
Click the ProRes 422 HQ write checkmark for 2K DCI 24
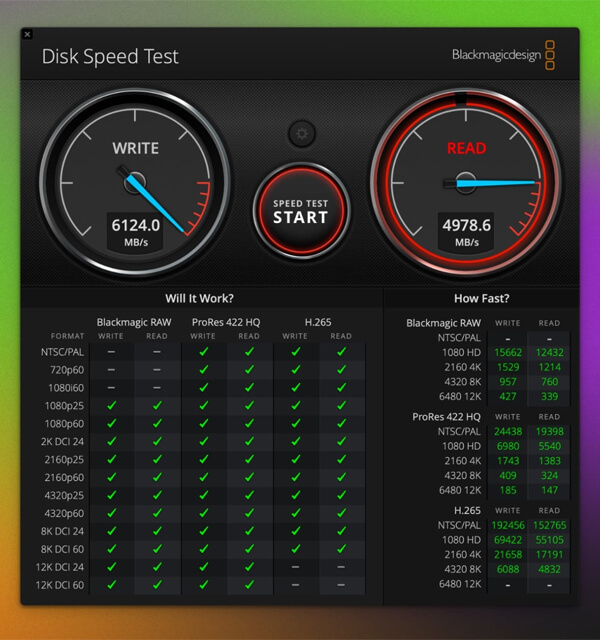click(x=203, y=442)
